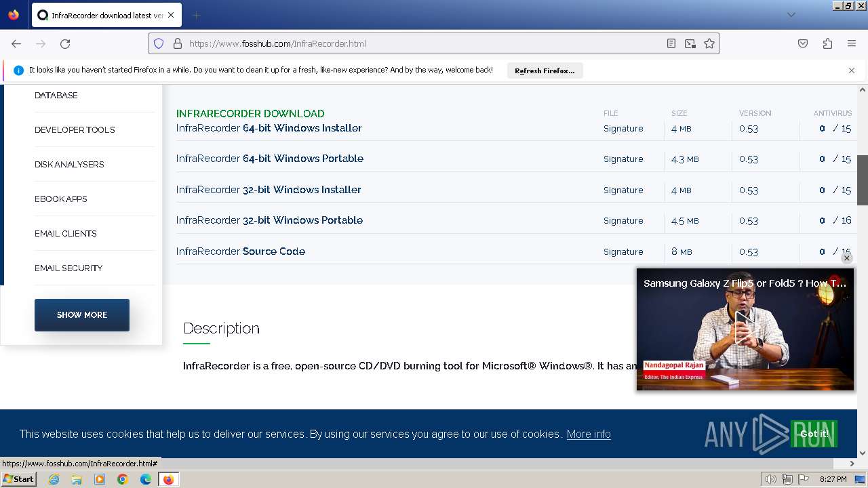Download InfraRecorder 64-bit Windows Portable

(x=270, y=159)
